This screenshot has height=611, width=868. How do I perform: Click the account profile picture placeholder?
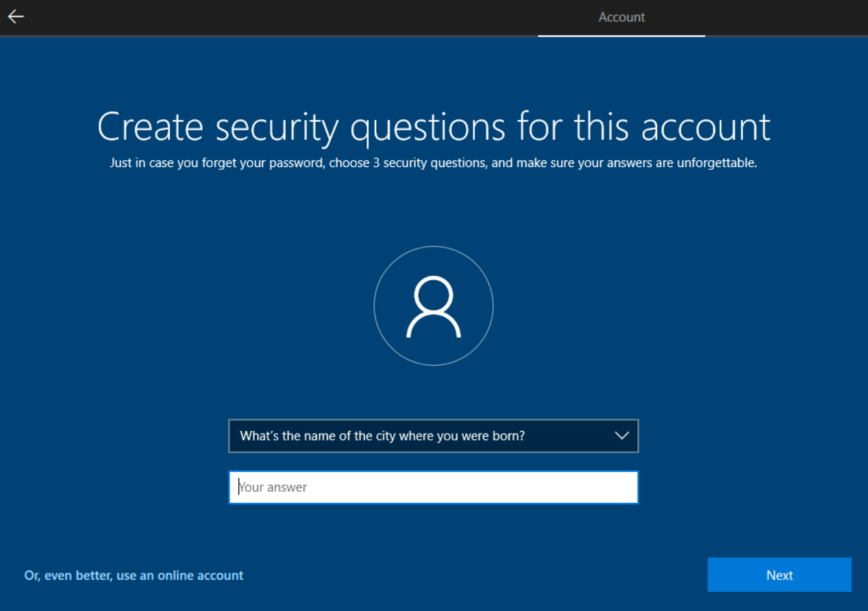[x=433, y=305]
